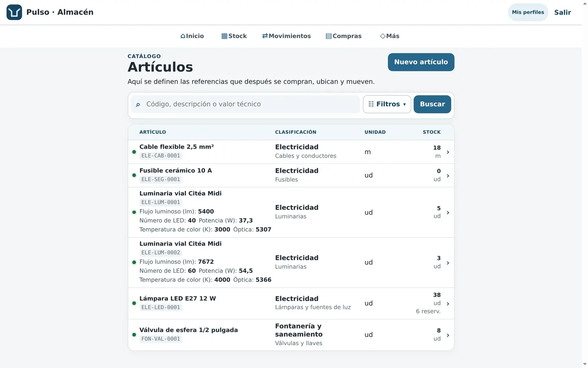Click Lámparas y fuentes de luz subcategory
The height and width of the screenshot is (368, 588).
[x=313, y=307]
